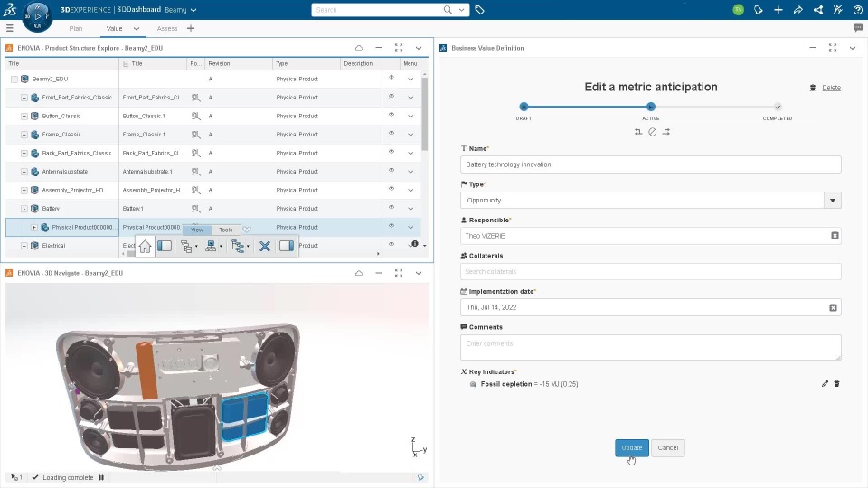
Task: Edit the Fossil depletion key indicator
Action: click(x=825, y=384)
